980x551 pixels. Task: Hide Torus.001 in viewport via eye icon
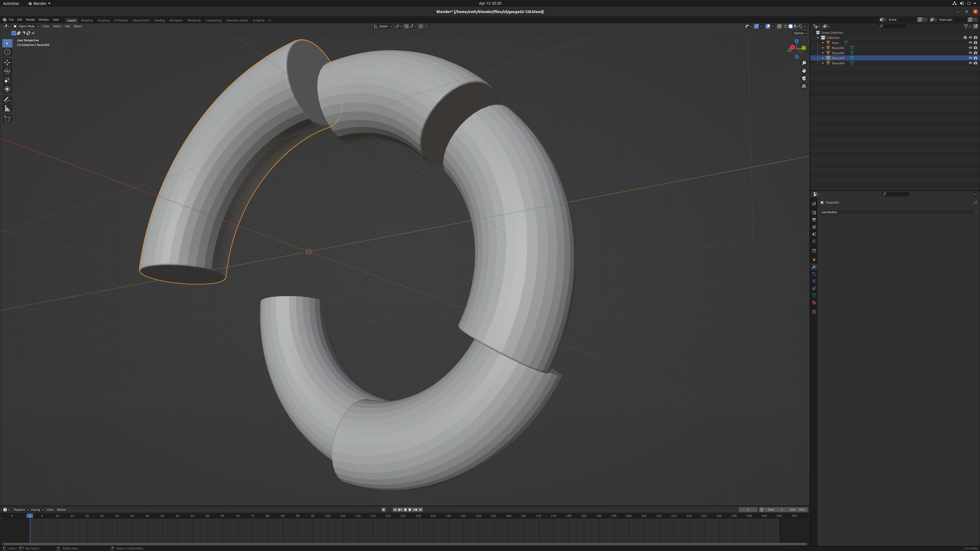(970, 48)
